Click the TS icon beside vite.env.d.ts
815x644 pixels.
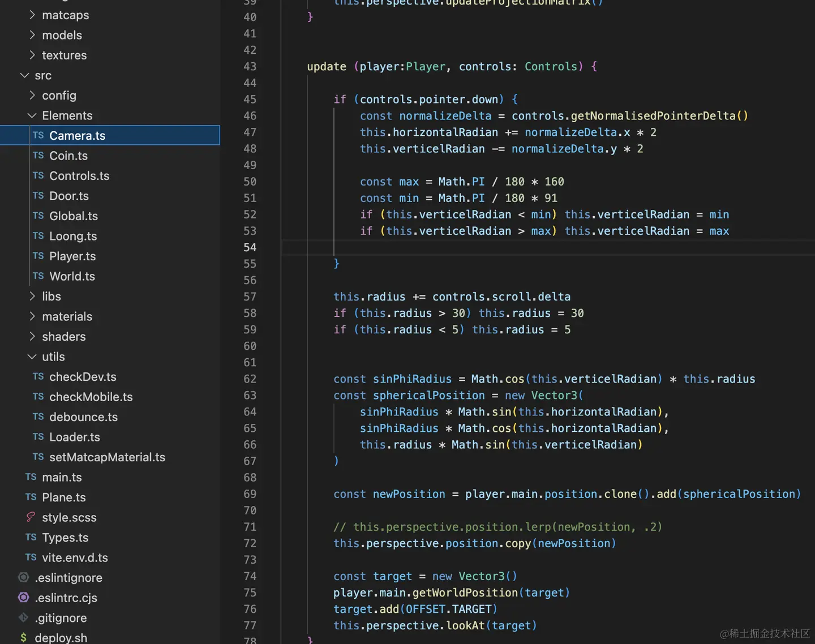[x=31, y=557]
